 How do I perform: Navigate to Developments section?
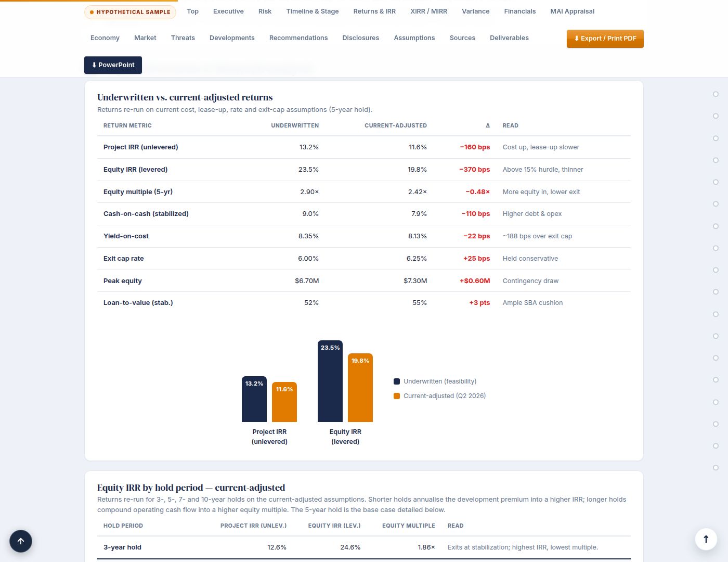[232, 38]
